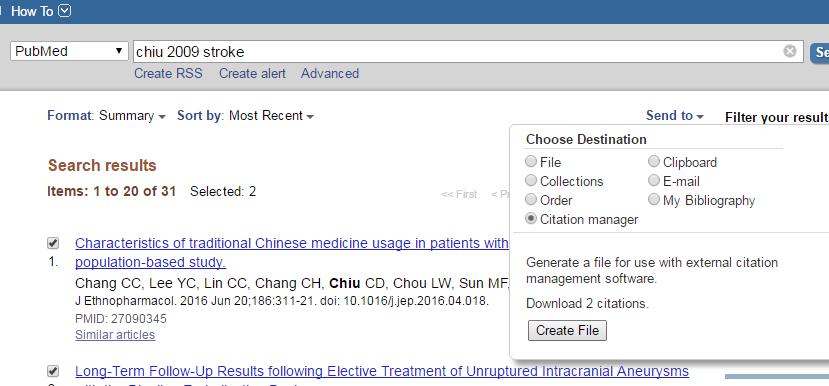The image size is (829, 386).
Task: Choose the E-mail destination radio button
Action: tap(654, 180)
